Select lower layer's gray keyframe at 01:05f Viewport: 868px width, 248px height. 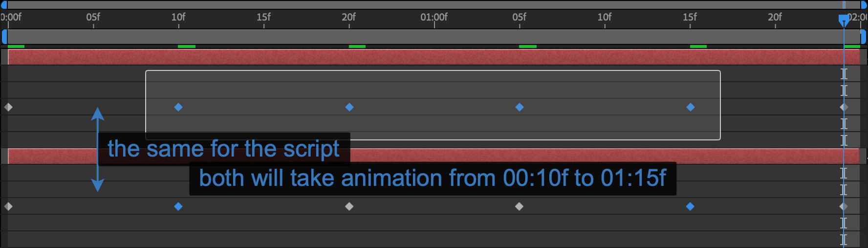[x=520, y=206]
